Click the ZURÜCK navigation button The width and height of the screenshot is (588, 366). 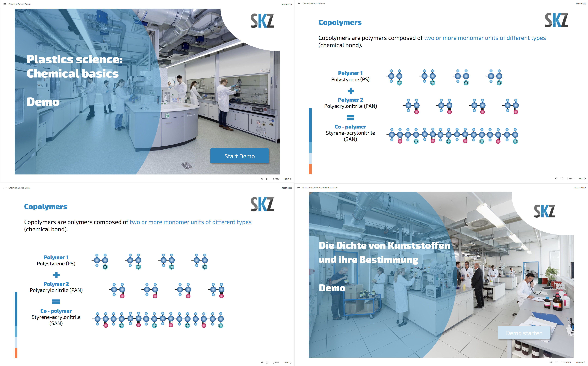566,362
